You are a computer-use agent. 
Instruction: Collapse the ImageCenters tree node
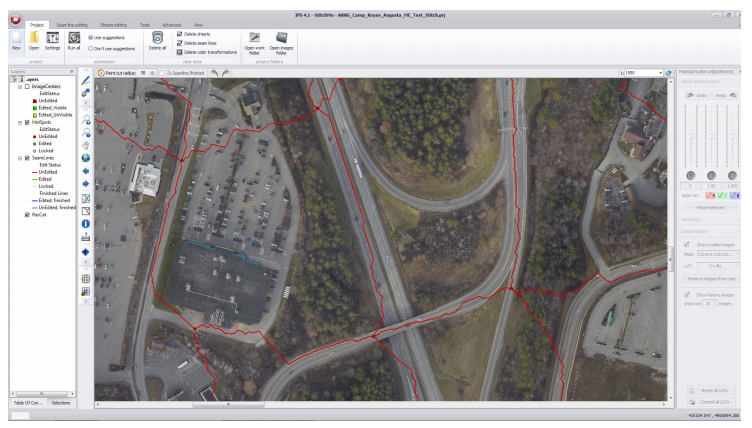click(18, 87)
